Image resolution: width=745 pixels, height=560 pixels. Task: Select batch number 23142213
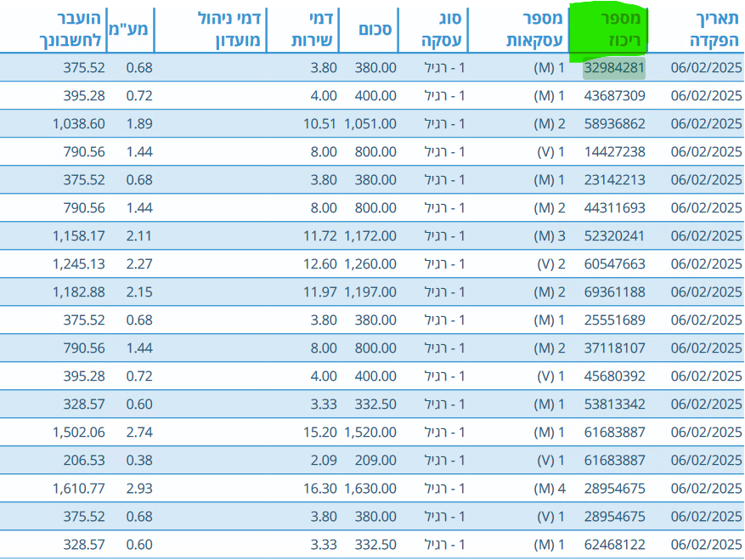coord(614,180)
